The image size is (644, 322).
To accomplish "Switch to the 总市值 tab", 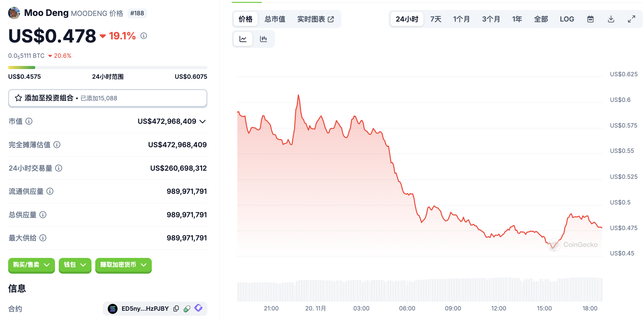I will 275,19.
